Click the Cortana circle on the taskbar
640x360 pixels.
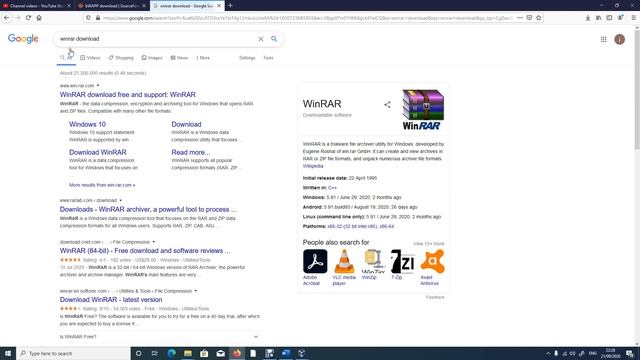[x=138, y=353]
